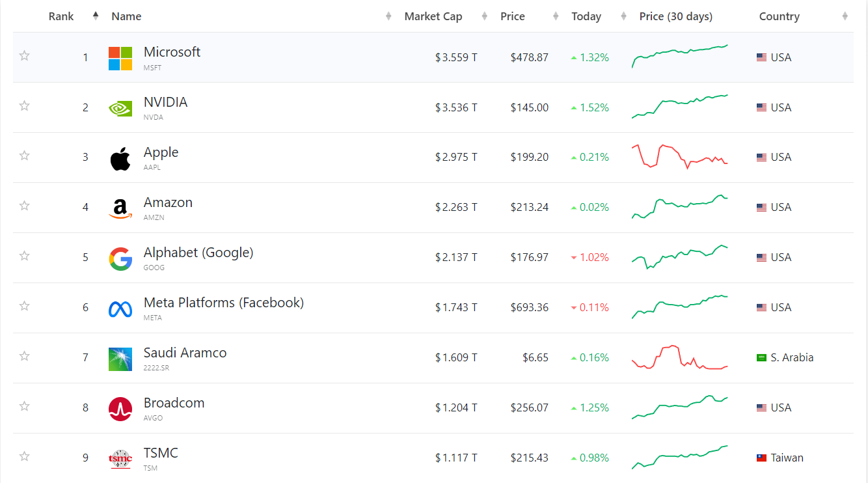Toggle the favorite star for Saudi Aramco
Image resolution: width=868 pixels, height=483 pixels.
click(25, 356)
